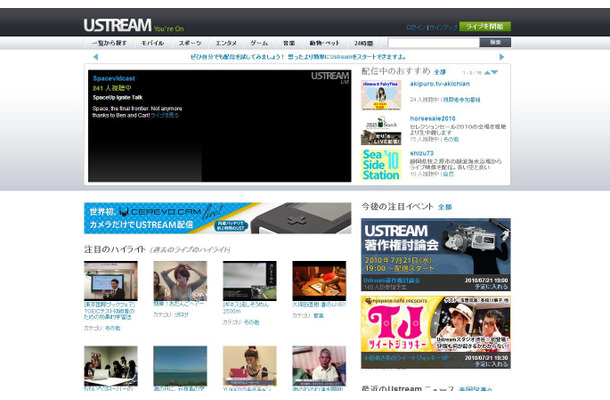This screenshot has height=400, width=610.
Task: Open the 一覧から探す menu item
Action: coord(109,43)
